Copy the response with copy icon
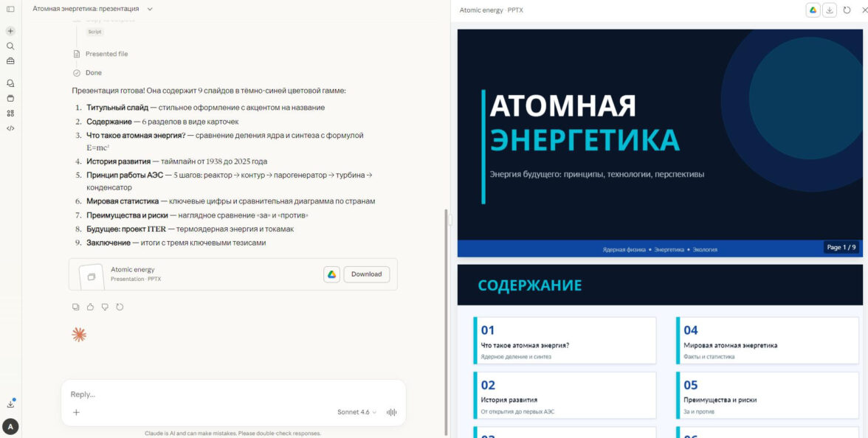The height and width of the screenshot is (438, 868). (x=76, y=307)
